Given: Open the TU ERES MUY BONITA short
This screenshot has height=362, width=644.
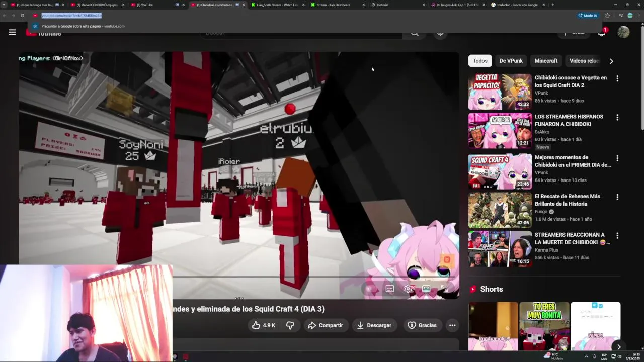Looking at the screenshot, I should [544, 326].
